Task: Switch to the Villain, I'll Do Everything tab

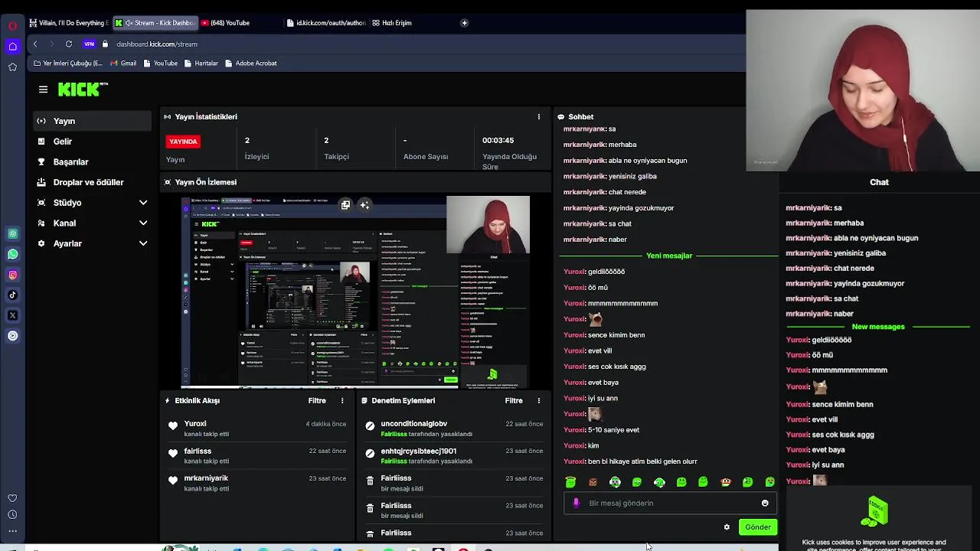Action: 68,23
